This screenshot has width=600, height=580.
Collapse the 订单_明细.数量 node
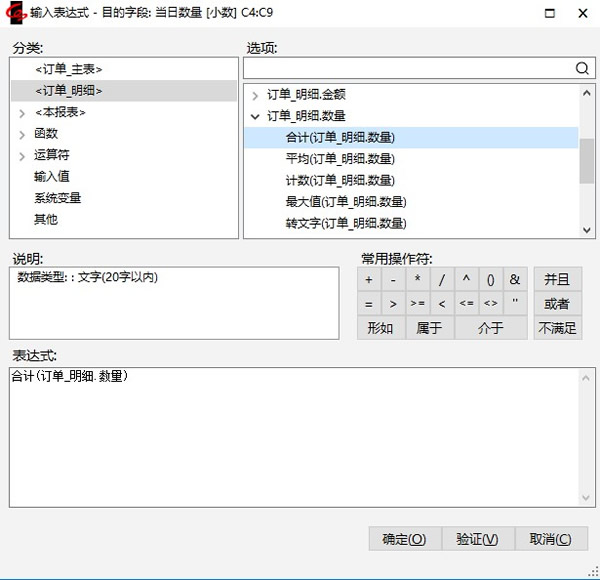click(x=255, y=116)
